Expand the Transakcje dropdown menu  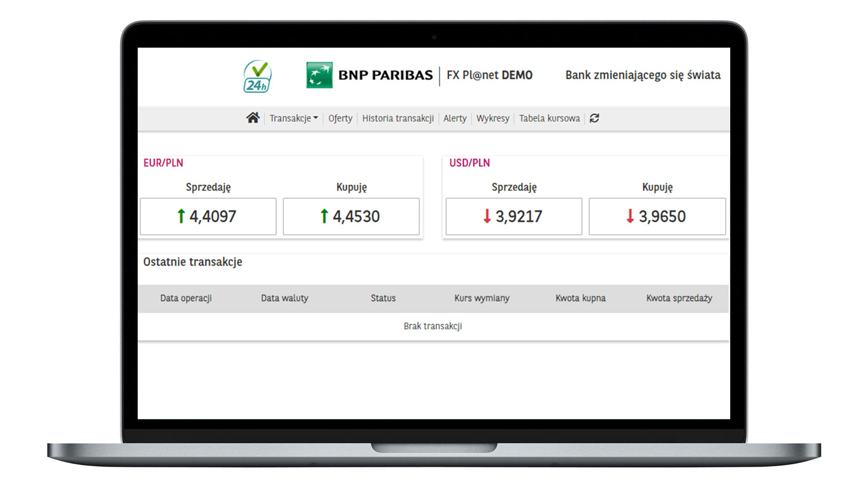[293, 118]
